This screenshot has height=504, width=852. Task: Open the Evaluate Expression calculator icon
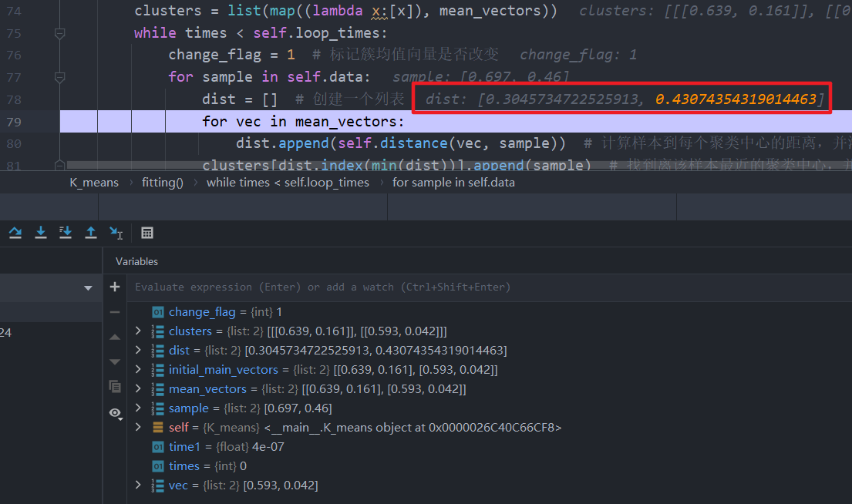(147, 233)
